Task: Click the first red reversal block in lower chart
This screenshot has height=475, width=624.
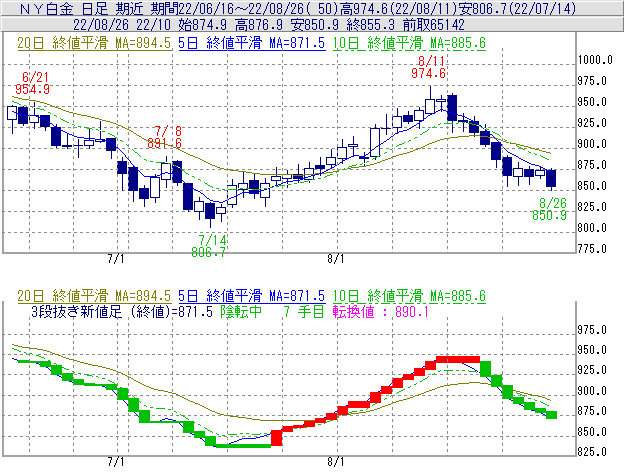Action: pyautogui.click(x=277, y=438)
